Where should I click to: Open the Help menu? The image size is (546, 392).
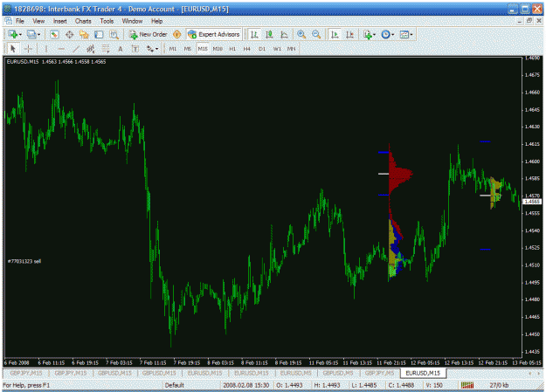pyautogui.click(x=156, y=21)
